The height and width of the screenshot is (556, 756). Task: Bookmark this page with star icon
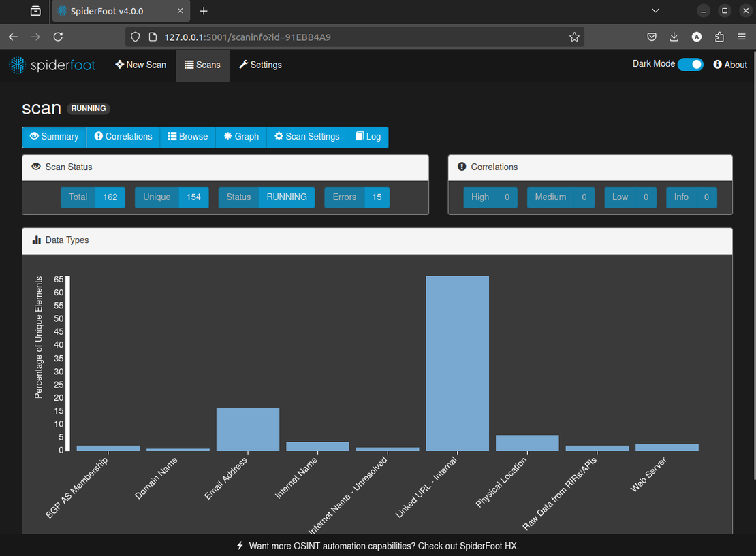(574, 37)
